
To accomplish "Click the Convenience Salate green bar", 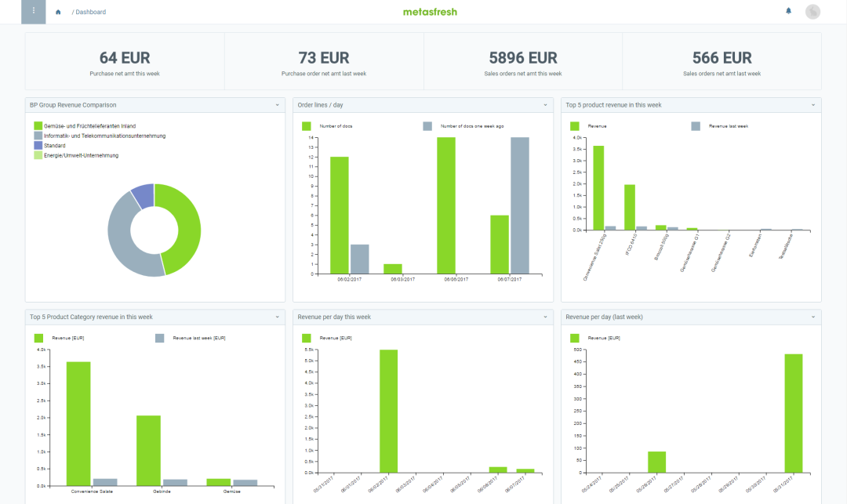I will coord(78,422).
